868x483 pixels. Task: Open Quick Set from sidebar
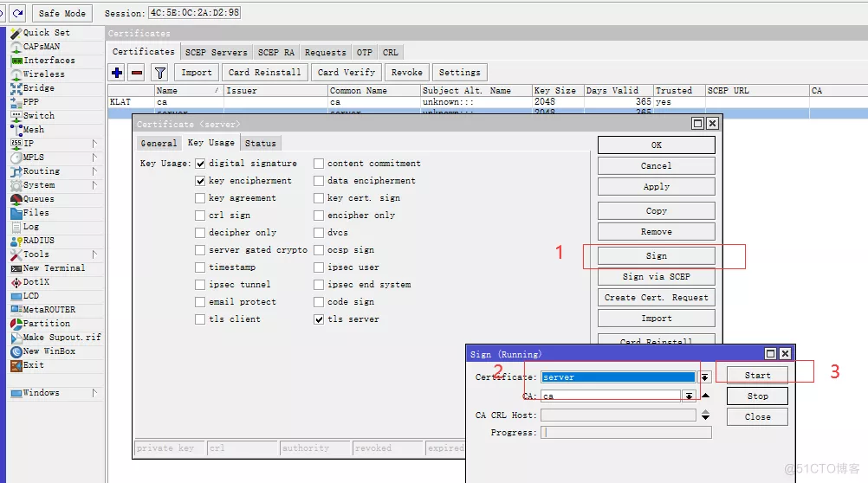[x=46, y=32]
